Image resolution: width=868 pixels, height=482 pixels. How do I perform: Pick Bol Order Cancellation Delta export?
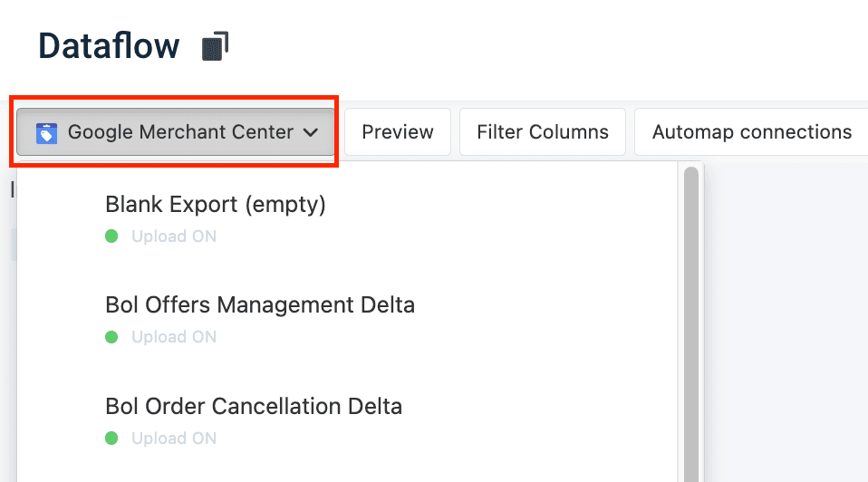[x=254, y=405]
